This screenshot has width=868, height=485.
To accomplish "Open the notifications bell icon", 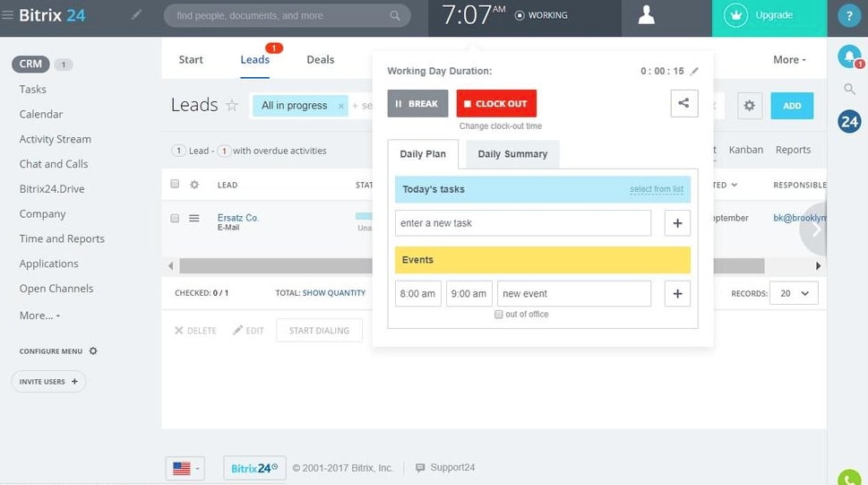I will coord(849,56).
